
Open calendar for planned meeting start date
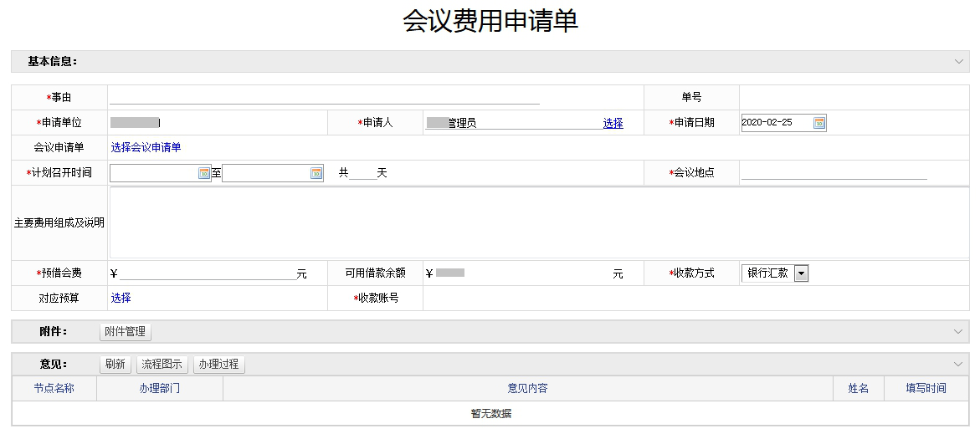tap(204, 173)
